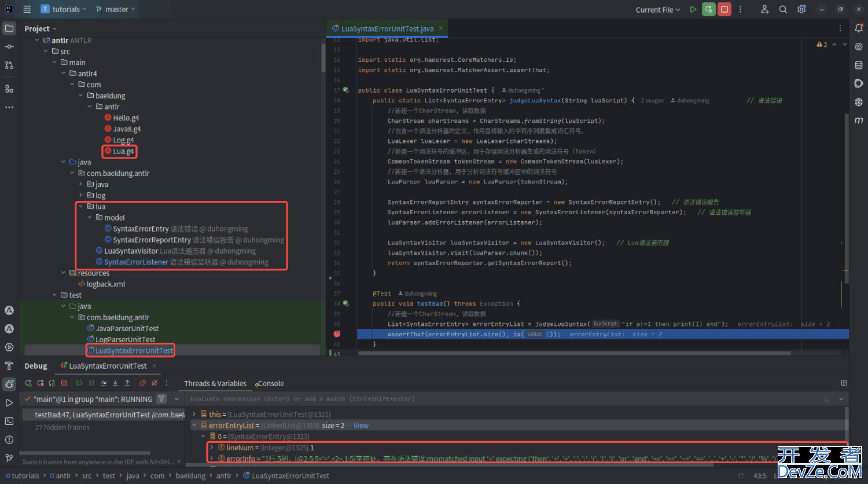Toggle the breakpoint on the assertThat line

tap(337, 334)
